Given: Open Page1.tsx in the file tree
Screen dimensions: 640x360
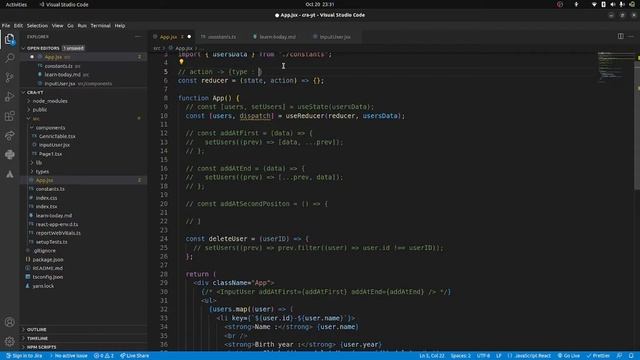Looking at the screenshot, I should (50, 154).
